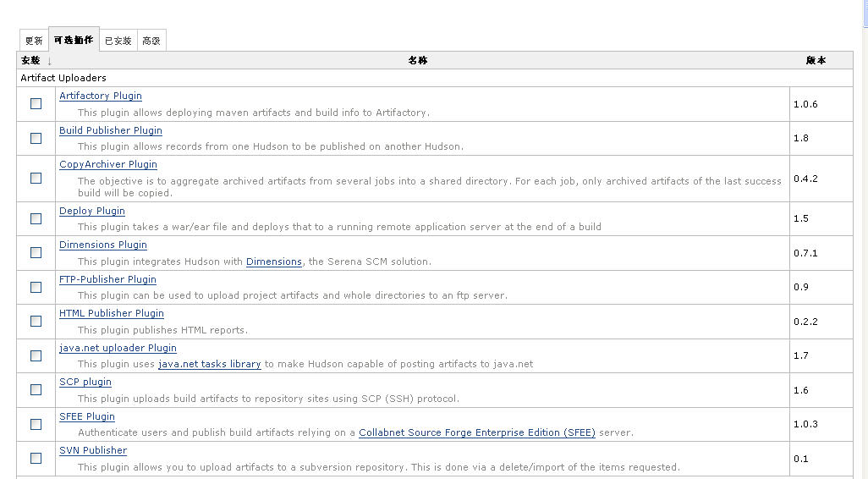Select the SVN Publisher checkbox
This screenshot has height=479, width=868.
coord(36,458)
